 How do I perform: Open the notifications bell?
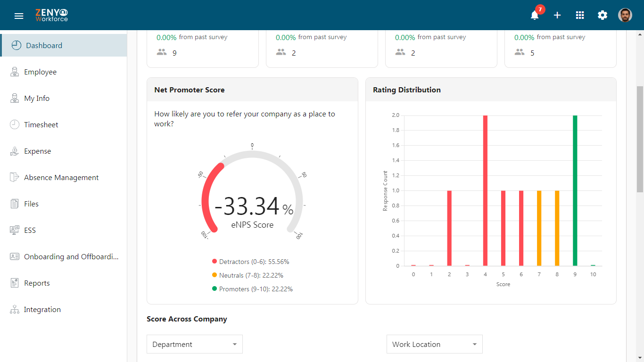[x=535, y=16]
